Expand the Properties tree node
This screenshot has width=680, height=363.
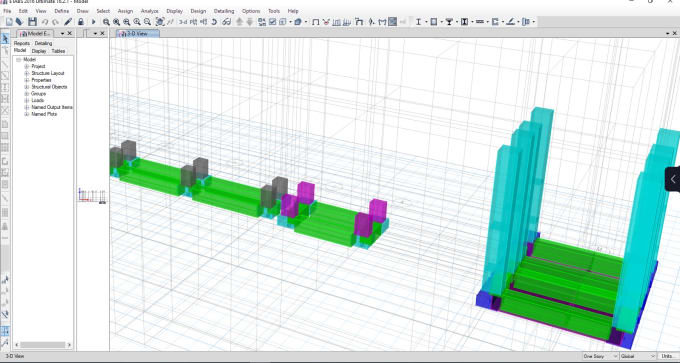[26, 80]
